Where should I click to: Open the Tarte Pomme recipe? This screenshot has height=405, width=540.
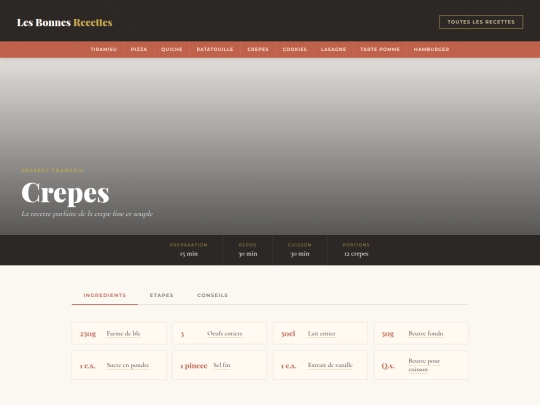coord(380,49)
